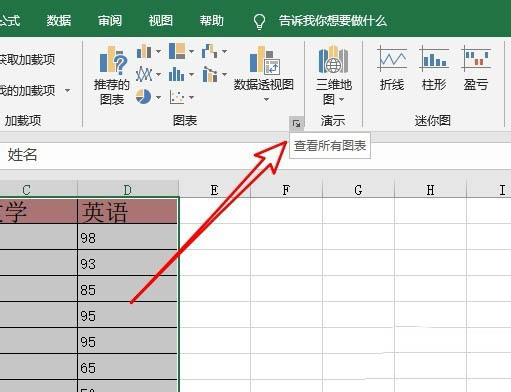This screenshot has width=511, height=392.
Task: Open the Formulas (公式) ribbon tab
Action: 10,21
